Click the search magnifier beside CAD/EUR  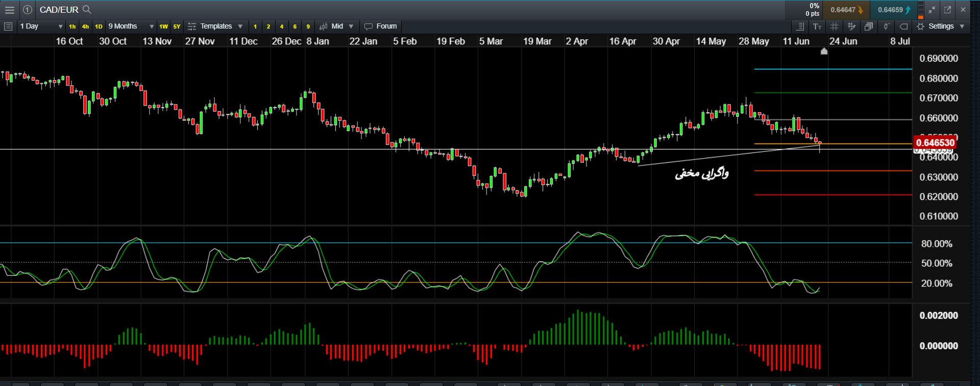[x=87, y=10]
